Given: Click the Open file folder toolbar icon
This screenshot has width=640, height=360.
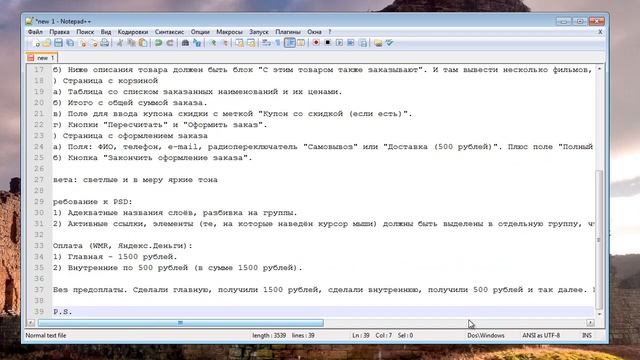Looking at the screenshot, I should (47, 43).
